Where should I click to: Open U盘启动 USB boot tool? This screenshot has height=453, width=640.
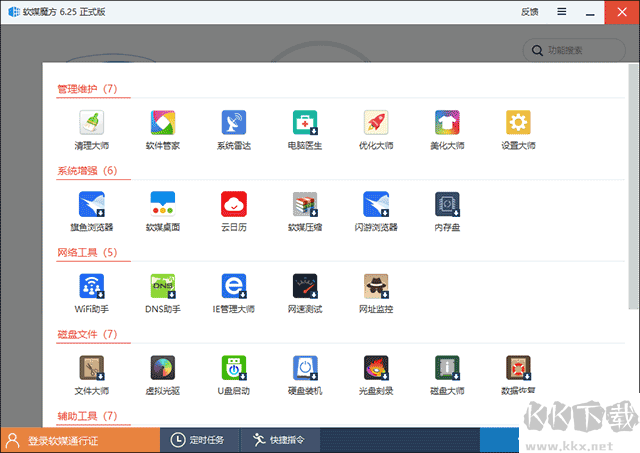point(234,375)
